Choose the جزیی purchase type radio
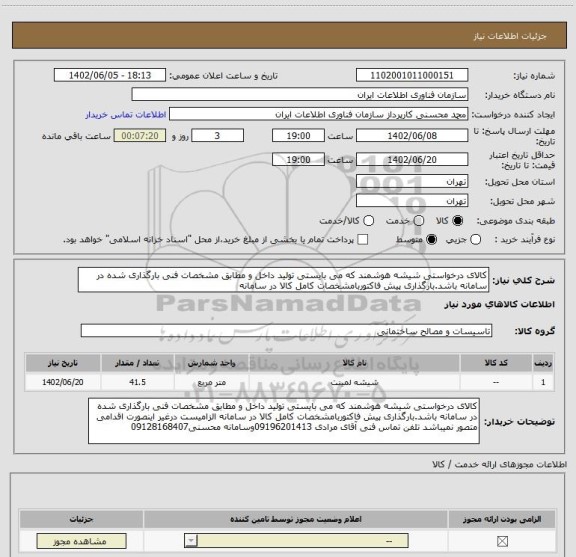This screenshot has height=557, width=576. click(475, 240)
